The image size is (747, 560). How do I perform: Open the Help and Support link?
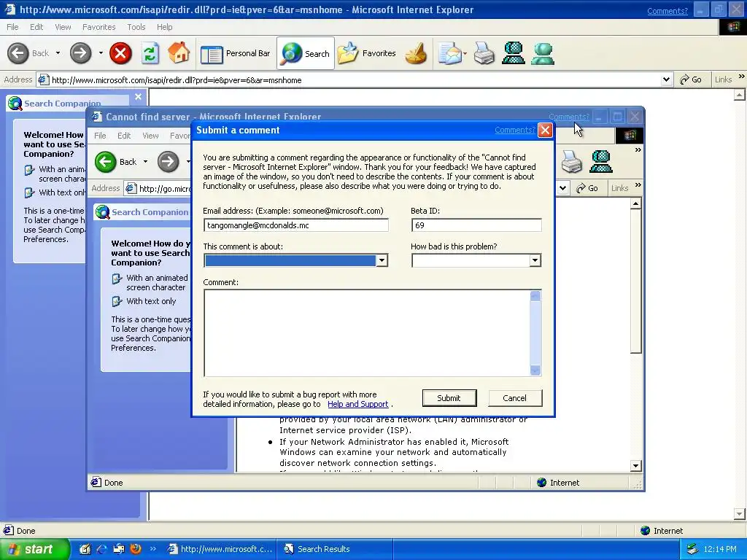click(357, 404)
